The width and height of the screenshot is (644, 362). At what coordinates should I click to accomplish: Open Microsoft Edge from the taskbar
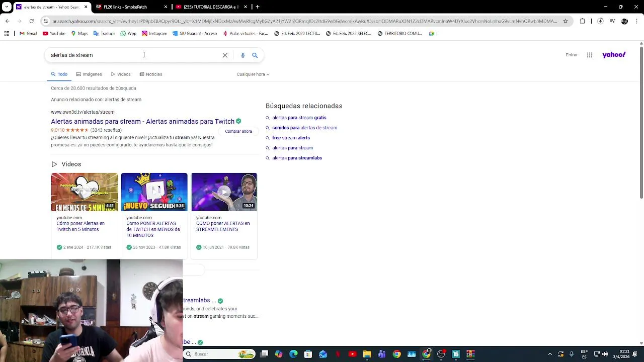click(293, 354)
